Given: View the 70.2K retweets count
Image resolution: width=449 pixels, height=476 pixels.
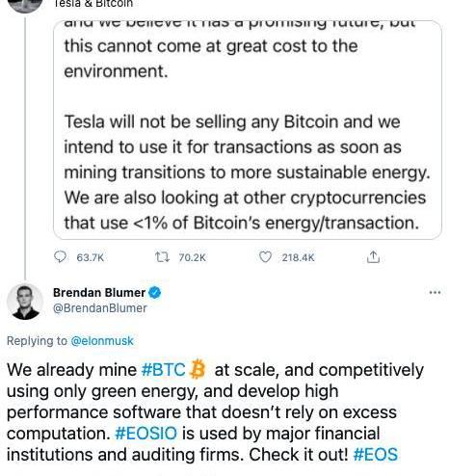Looking at the screenshot, I should pyautogui.click(x=192, y=257).
